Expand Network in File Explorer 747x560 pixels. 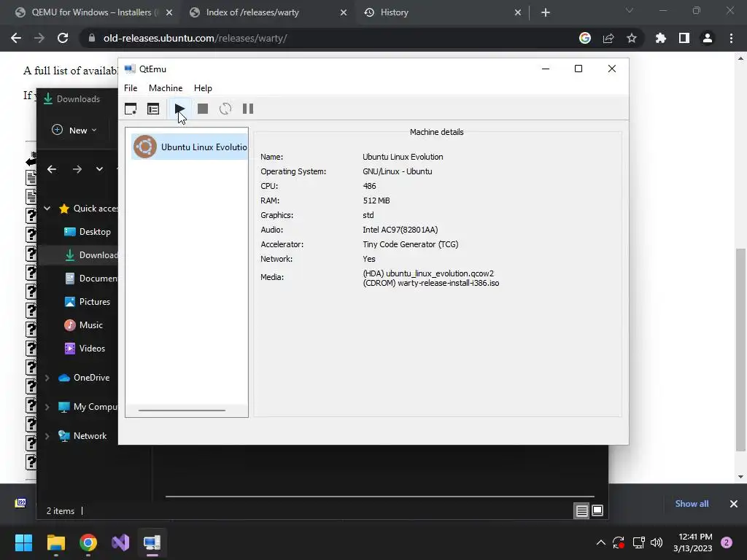(47, 436)
